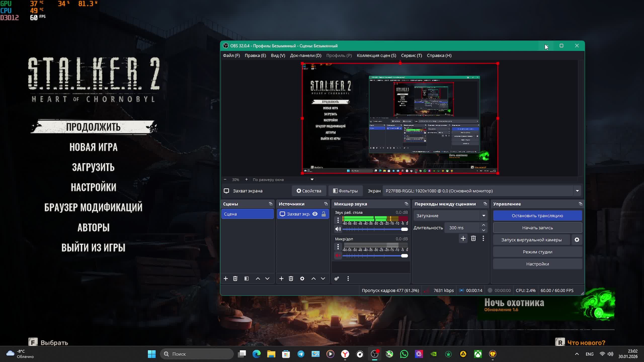Open Telegram from the Windows taskbar
Screen dimensions: 644x362
coord(301,354)
